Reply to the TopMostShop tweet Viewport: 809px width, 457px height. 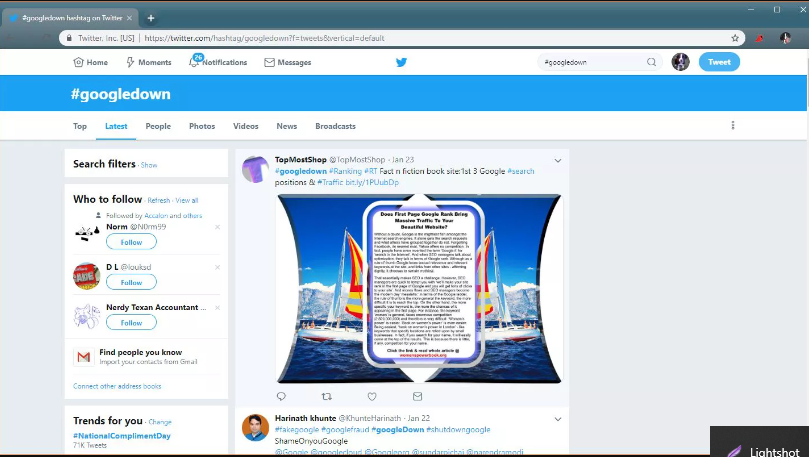[281, 396]
